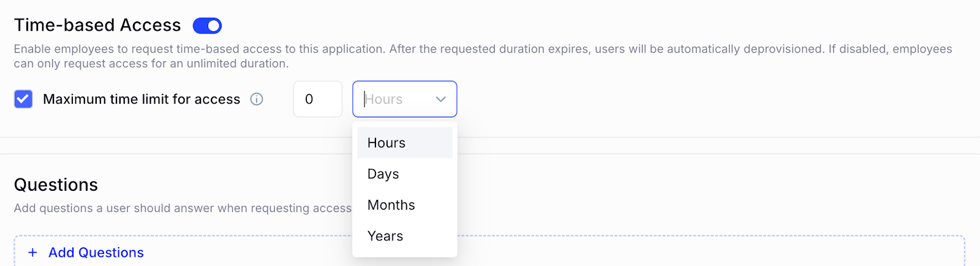Click the checkmark icon in the blue checkbox
Viewport: 980px width, 266px height.
click(23, 99)
